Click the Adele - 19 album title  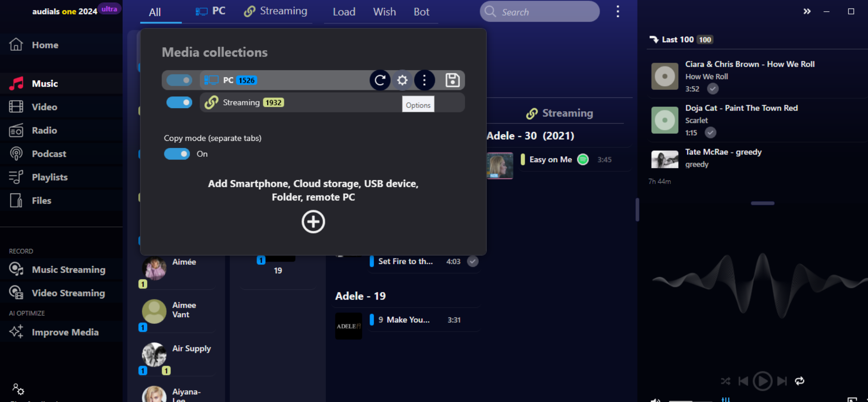coord(360,296)
